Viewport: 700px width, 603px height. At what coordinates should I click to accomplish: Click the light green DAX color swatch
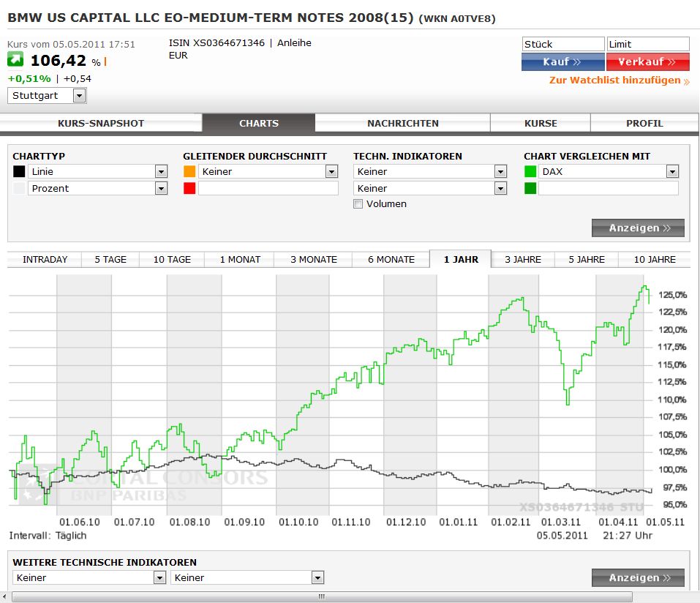pos(530,171)
